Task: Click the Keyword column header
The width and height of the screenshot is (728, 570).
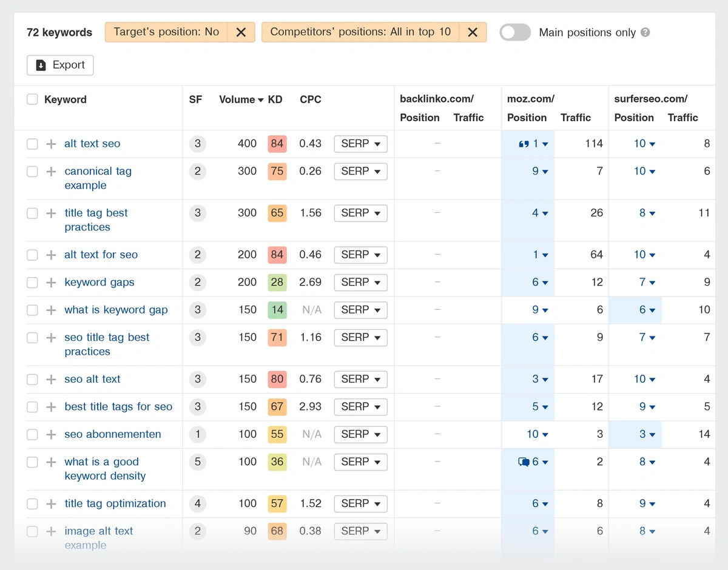Action: coord(66,99)
